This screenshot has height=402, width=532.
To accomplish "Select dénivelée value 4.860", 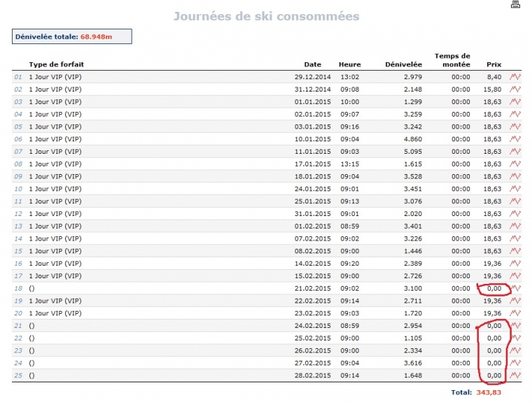I will tap(413, 139).
